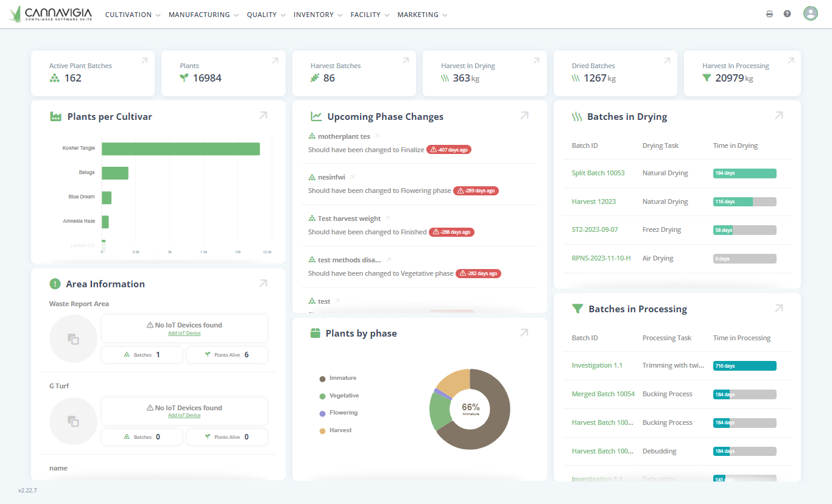Image resolution: width=832 pixels, height=504 pixels.
Task: Toggle Immature legend item in chart
Action: (x=342, y=378)
